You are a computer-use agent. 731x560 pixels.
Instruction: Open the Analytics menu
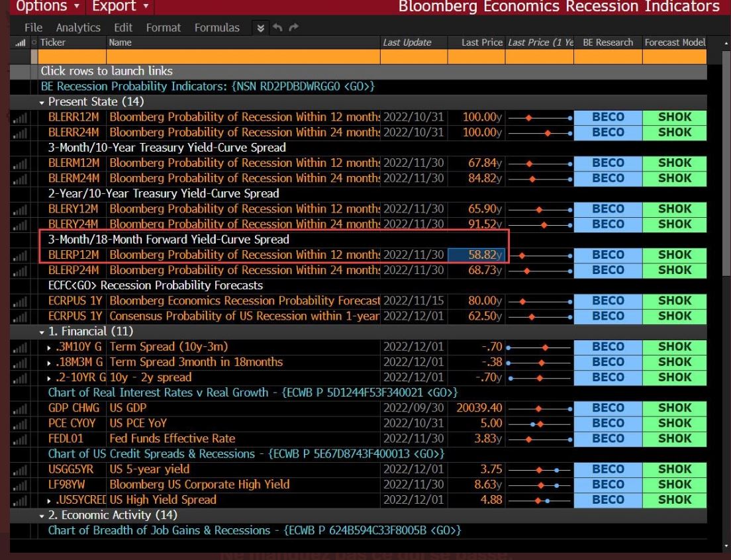78,28
